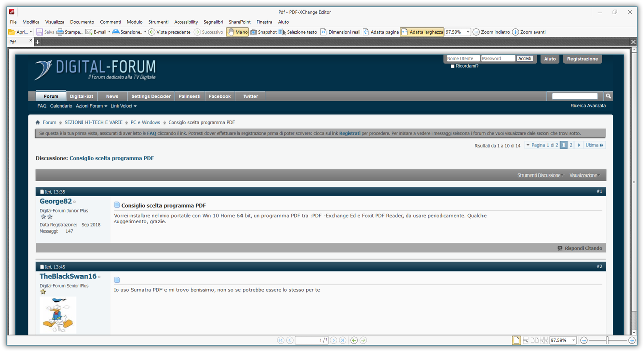Click the Nome Utente input field
644x352 pixels.
point(463,59)
